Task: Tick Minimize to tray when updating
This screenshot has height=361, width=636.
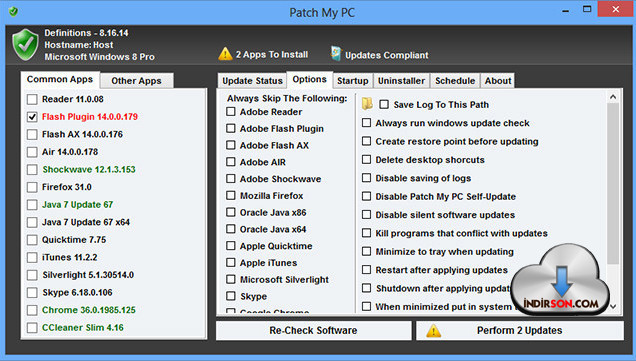Action: tap(366, 251)
